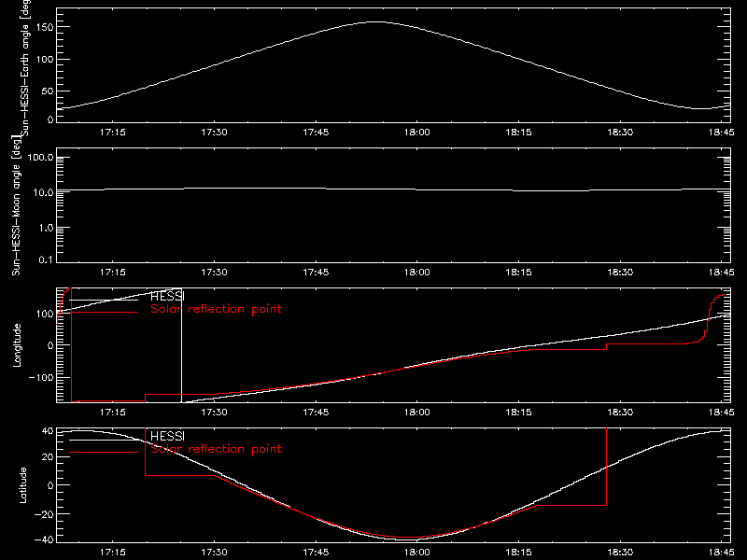Screen dimensions: 747x560
Task: Click 18:30 under the Moon angle plot
Action: coord(620,273)
